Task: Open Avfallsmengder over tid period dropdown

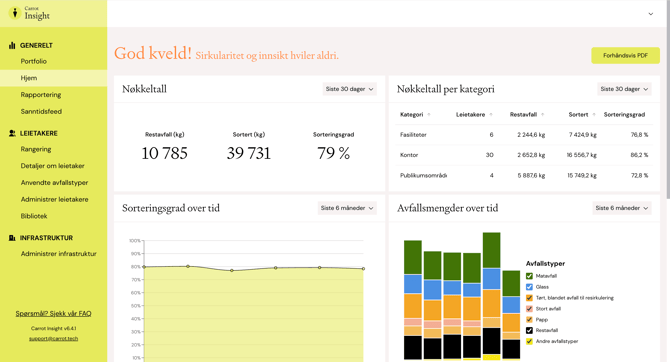Action: pyautogui.click(x=622, y=208)
